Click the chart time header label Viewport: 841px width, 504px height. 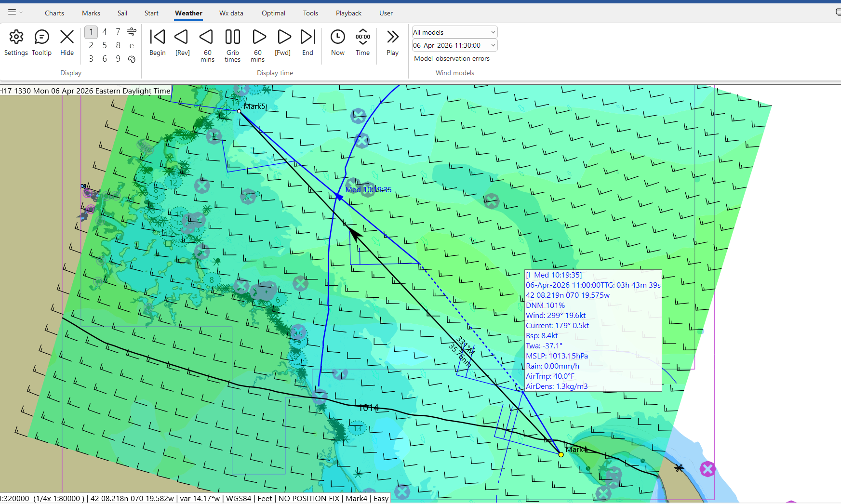pos(85,91)
